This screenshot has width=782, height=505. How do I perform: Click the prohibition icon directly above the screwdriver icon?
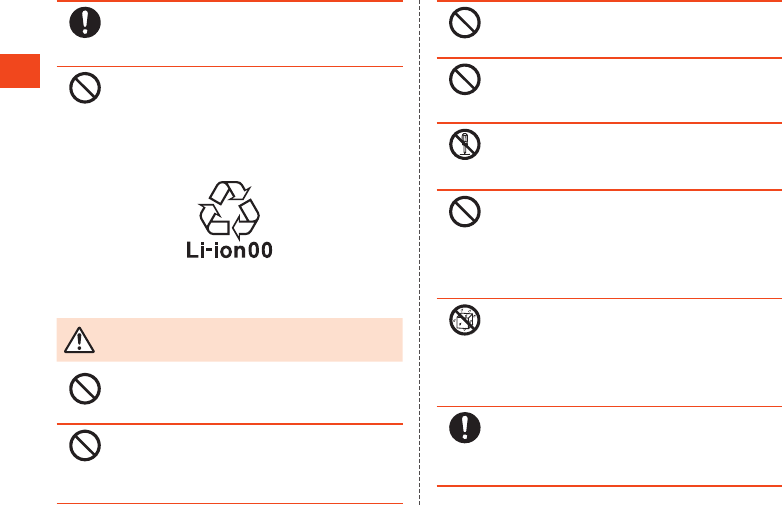[x=465, y=79]
